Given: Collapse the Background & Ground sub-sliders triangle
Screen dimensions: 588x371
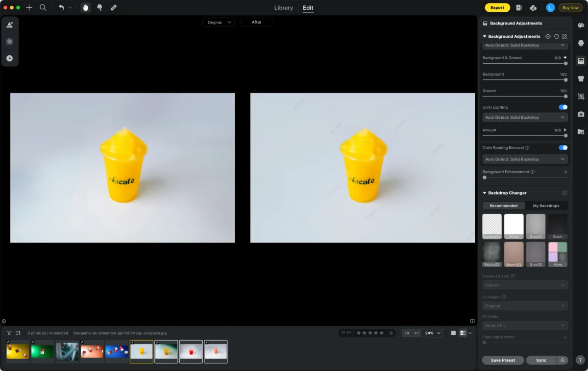Looking at the screenshot, I should [x=565, y=58].
